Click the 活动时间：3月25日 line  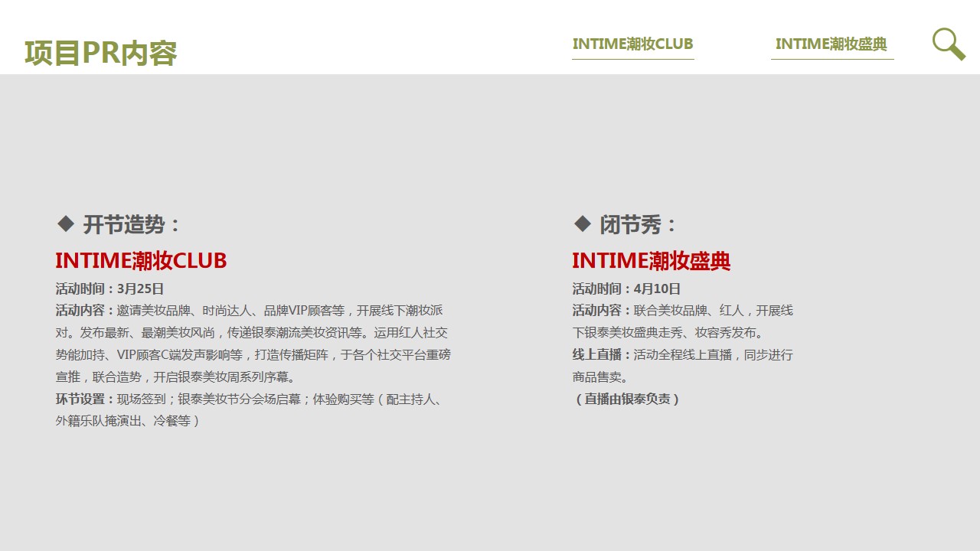109,289
